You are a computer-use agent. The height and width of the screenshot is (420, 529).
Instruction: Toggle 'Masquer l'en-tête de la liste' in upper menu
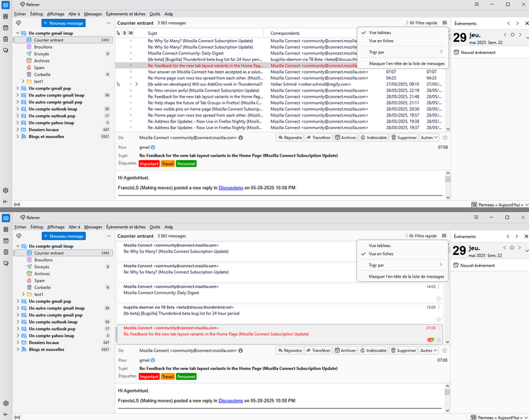point(406,64)
